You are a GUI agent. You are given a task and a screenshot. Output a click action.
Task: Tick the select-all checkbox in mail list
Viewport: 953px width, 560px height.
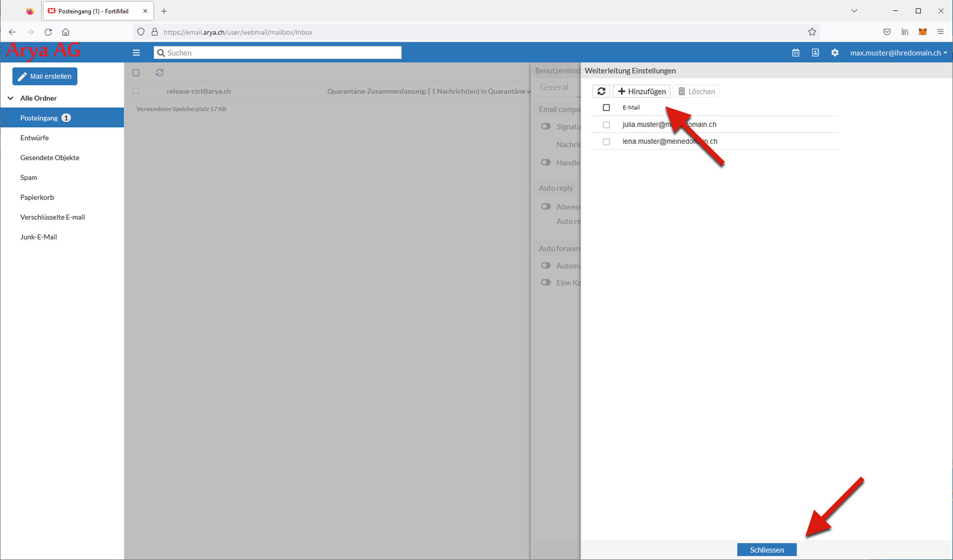(136, 73)
